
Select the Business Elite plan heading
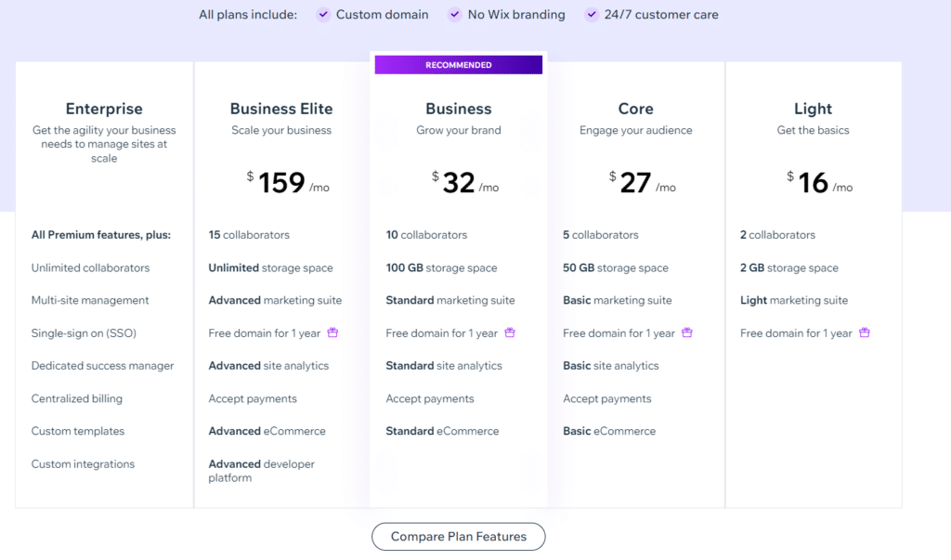tap(281, 109)
